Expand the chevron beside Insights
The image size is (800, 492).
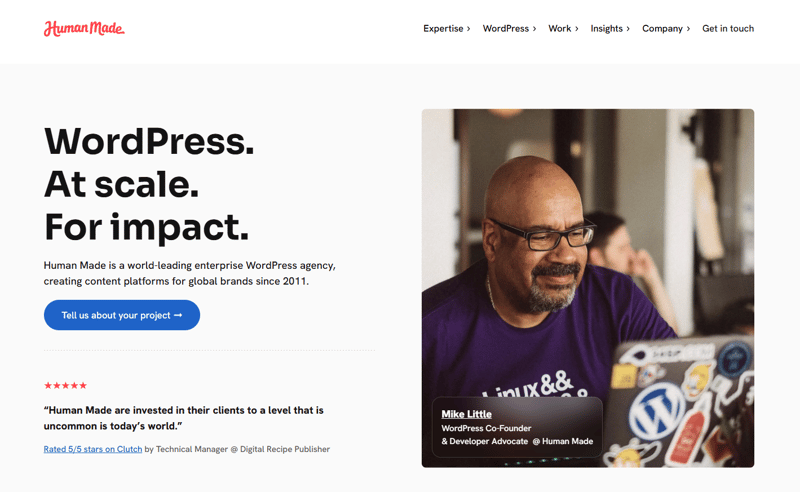pos(628,29)
